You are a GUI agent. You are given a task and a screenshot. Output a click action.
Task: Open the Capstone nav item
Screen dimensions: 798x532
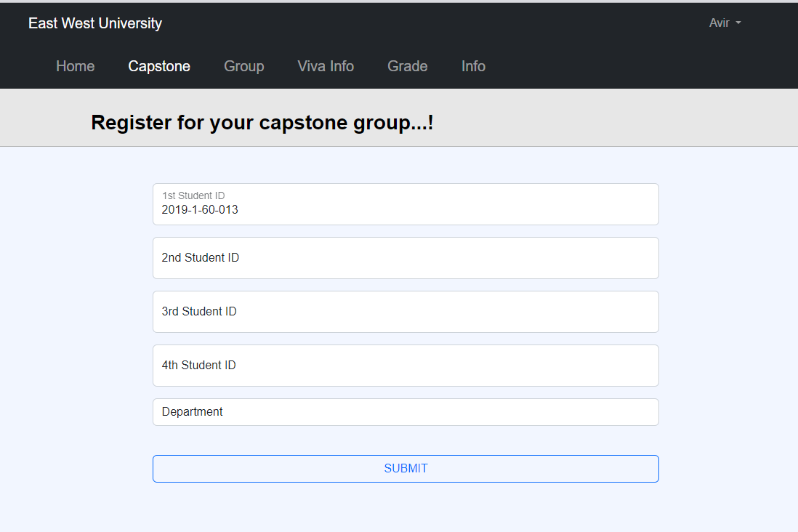(x=159, y=66)
